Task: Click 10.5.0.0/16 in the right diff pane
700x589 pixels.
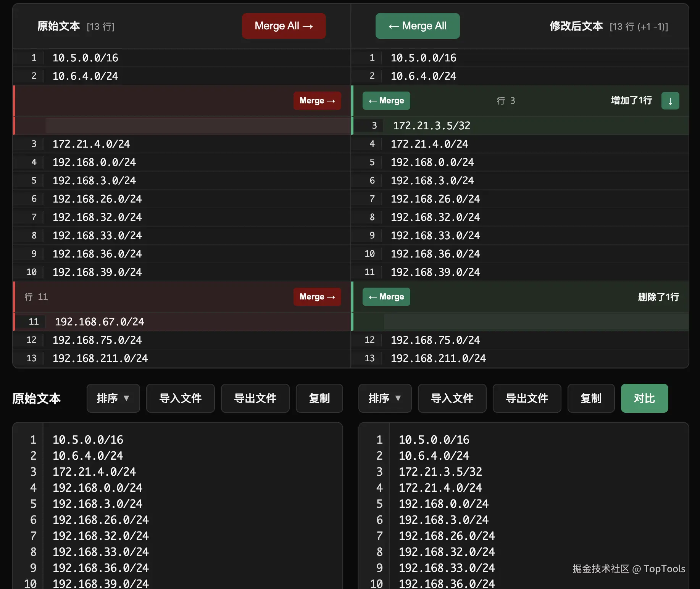Action: click(x=424, y=58)
